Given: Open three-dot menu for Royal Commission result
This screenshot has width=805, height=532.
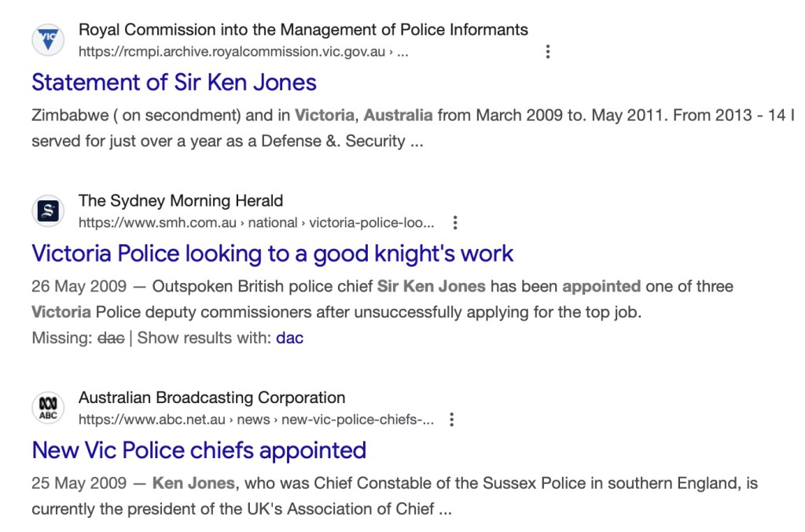Looking at the screenshot, I should [x=548, y=52].
